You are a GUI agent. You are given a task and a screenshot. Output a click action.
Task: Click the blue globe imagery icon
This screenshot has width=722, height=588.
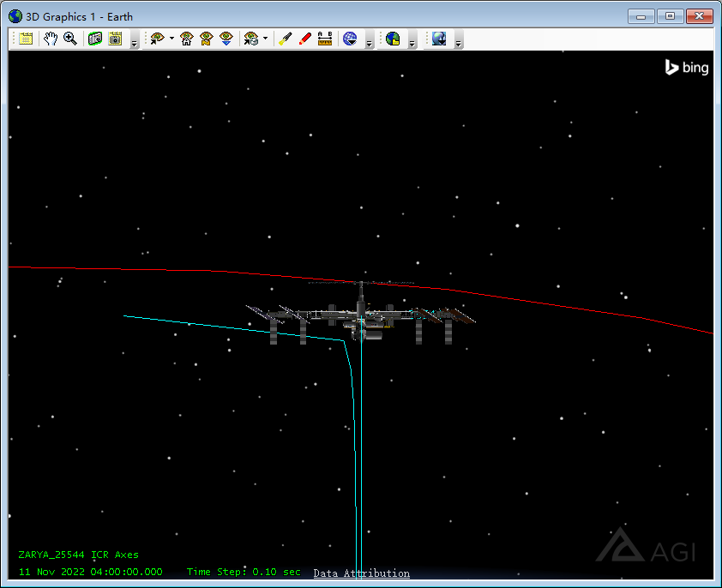(x=350, y=39)
